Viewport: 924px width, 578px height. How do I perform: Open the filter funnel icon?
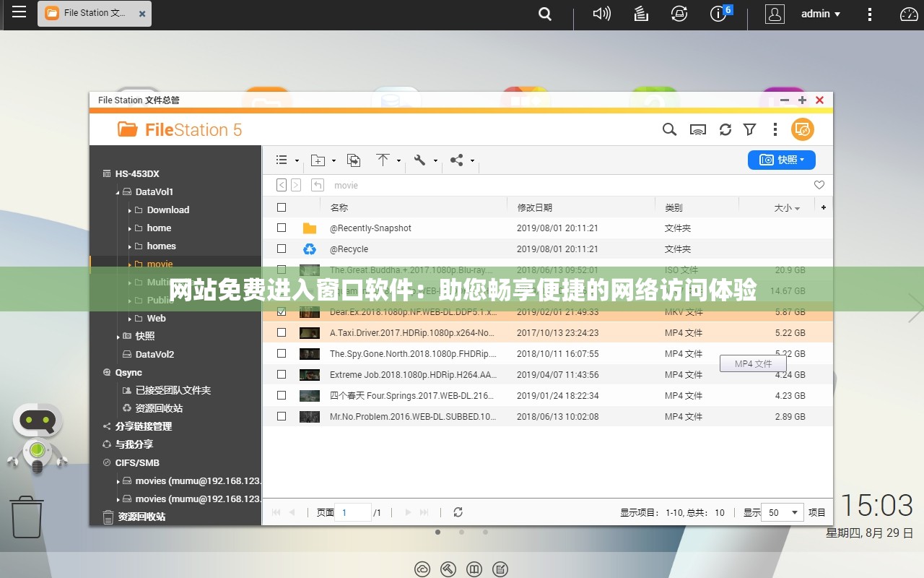(749, 129)
